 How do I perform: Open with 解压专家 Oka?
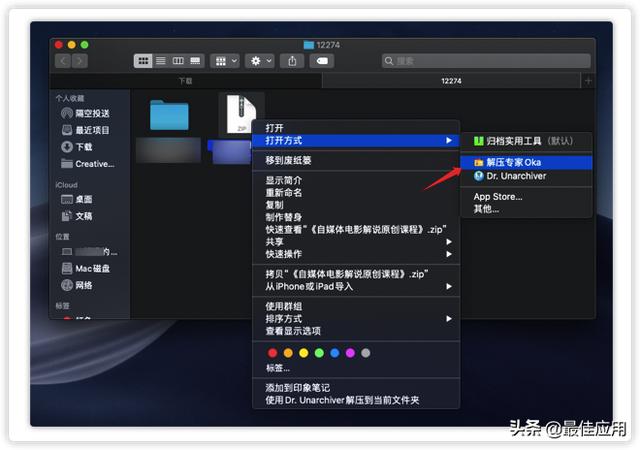pos(526,163)
